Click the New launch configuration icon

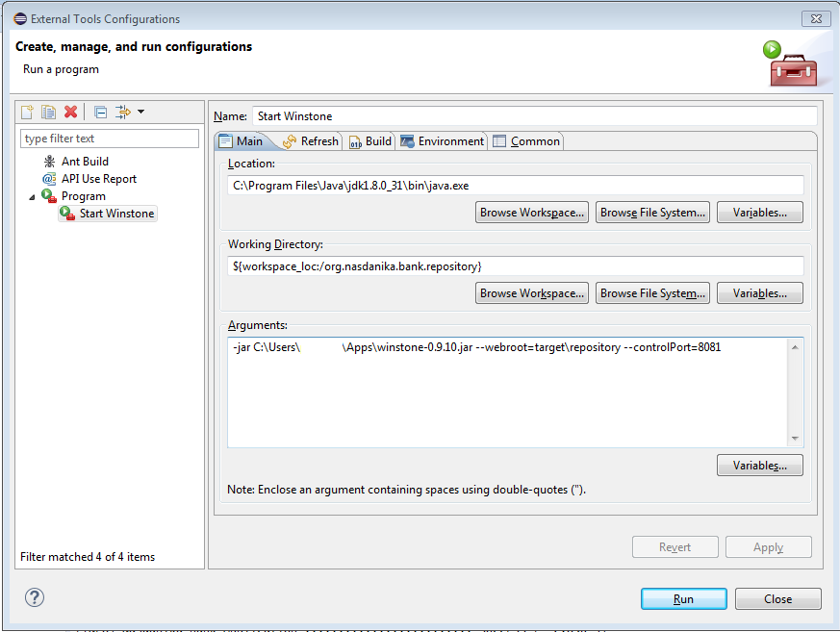click(x=27, y=112)
